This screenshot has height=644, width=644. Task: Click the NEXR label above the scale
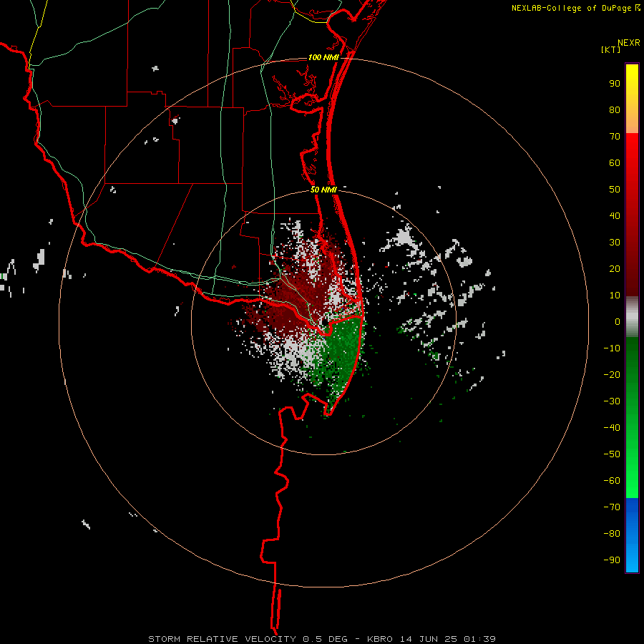629,43
